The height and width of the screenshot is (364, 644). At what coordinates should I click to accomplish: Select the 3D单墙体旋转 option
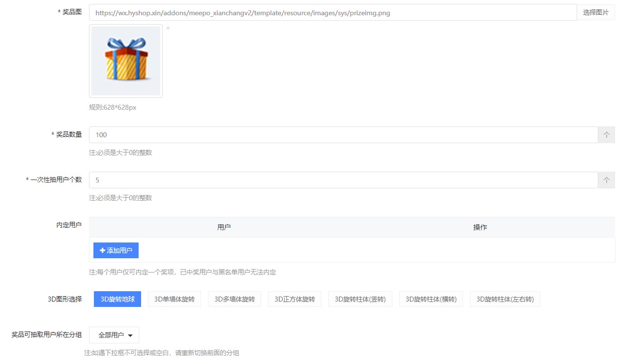(x=175, y=299)
